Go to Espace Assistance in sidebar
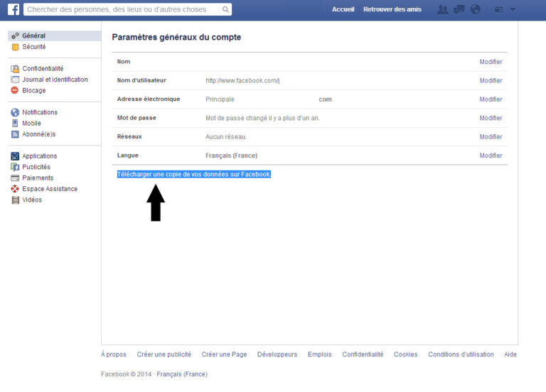Screen dimensions: 546x392 pyautogui.click(x=49, y=189)
